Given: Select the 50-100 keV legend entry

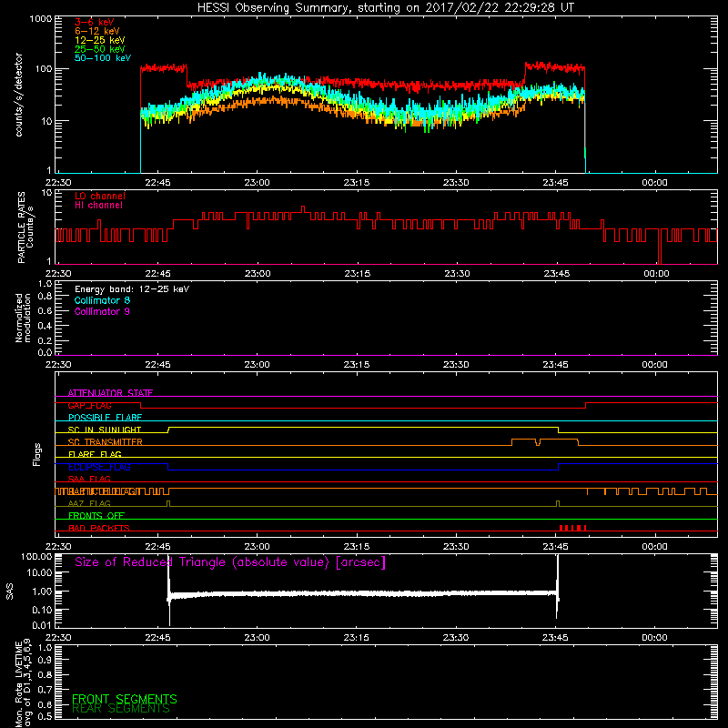Looking at the screenshot, I should click(x=103, y=58).
